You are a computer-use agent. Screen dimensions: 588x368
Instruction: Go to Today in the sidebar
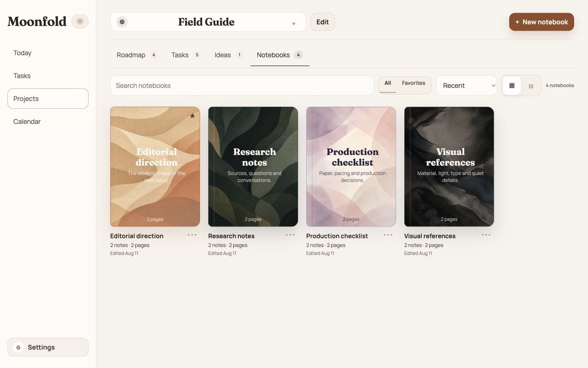[48, 53]
